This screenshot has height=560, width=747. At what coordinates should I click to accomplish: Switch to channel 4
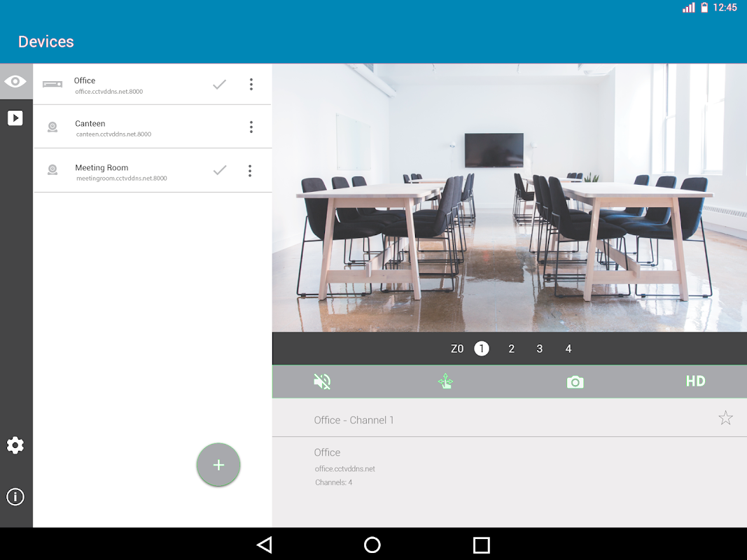coord(568,349)
